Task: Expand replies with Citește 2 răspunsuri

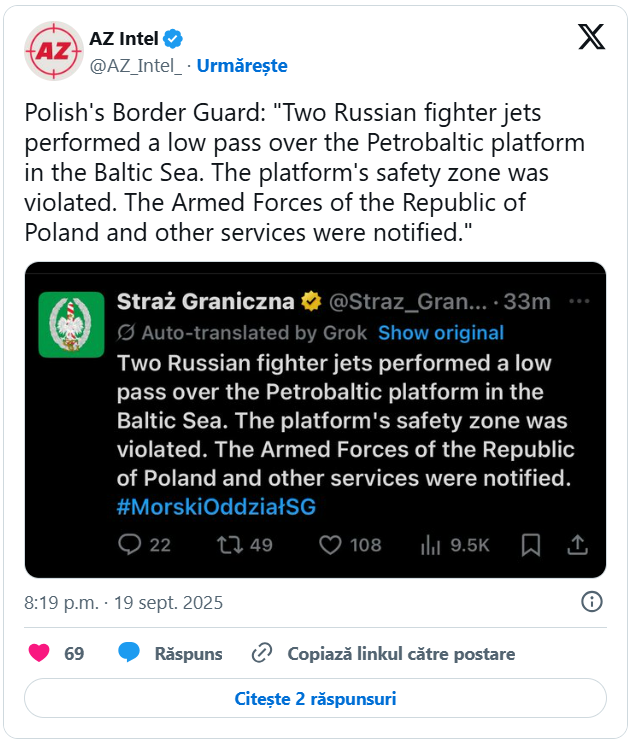Action: point(315,698)
